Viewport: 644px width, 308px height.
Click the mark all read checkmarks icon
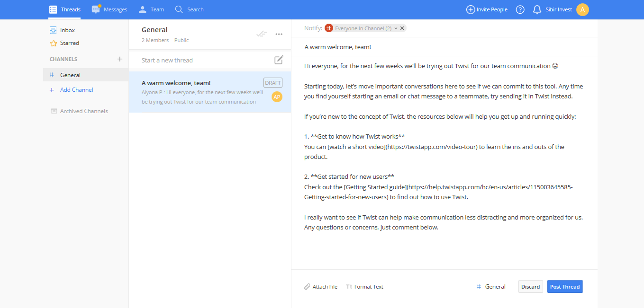(262, 34)
